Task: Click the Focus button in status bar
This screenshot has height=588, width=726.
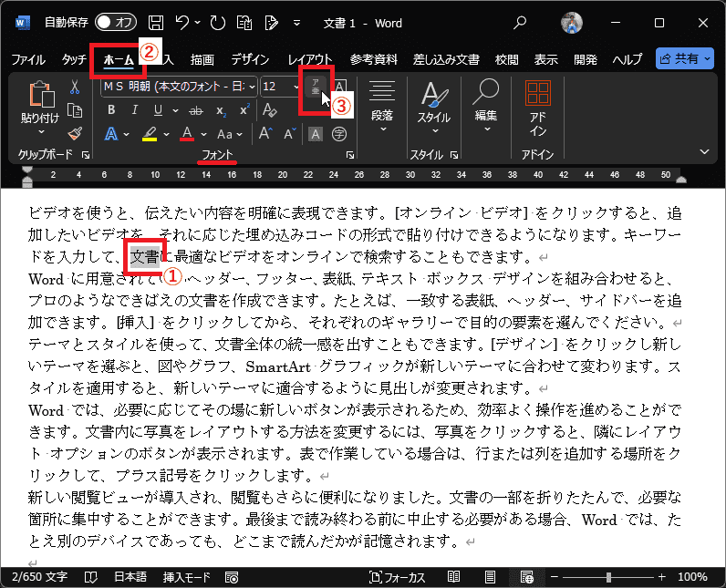Action: coord(398,577)
